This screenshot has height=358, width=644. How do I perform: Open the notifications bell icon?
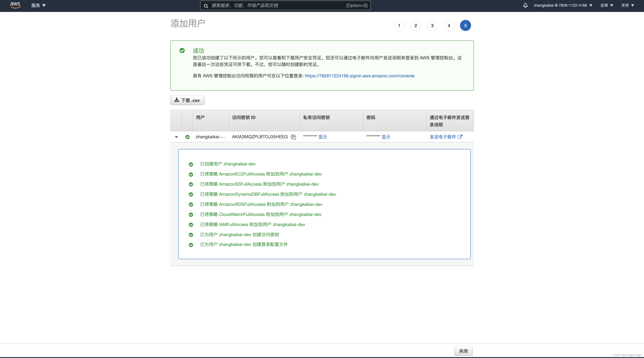click(x=525, y=5)
